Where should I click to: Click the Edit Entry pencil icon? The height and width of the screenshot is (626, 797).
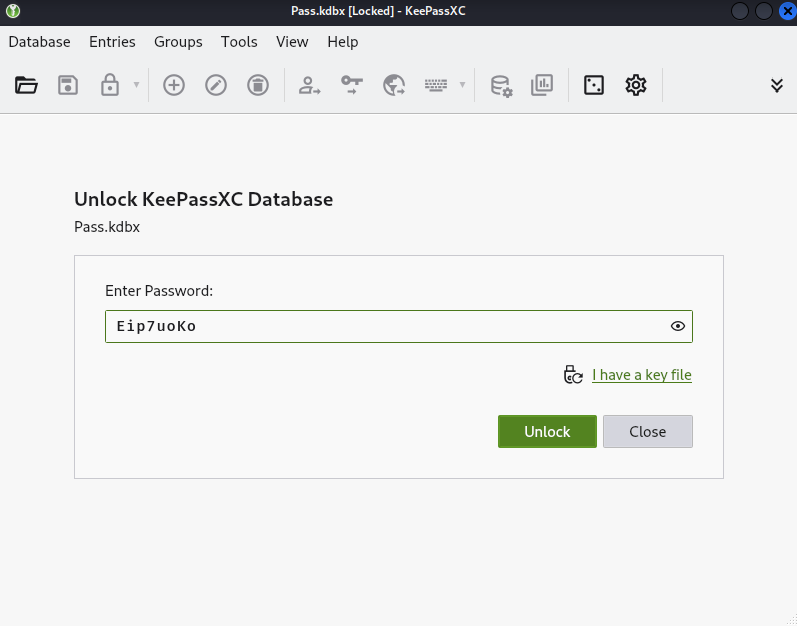click(216, 85)
